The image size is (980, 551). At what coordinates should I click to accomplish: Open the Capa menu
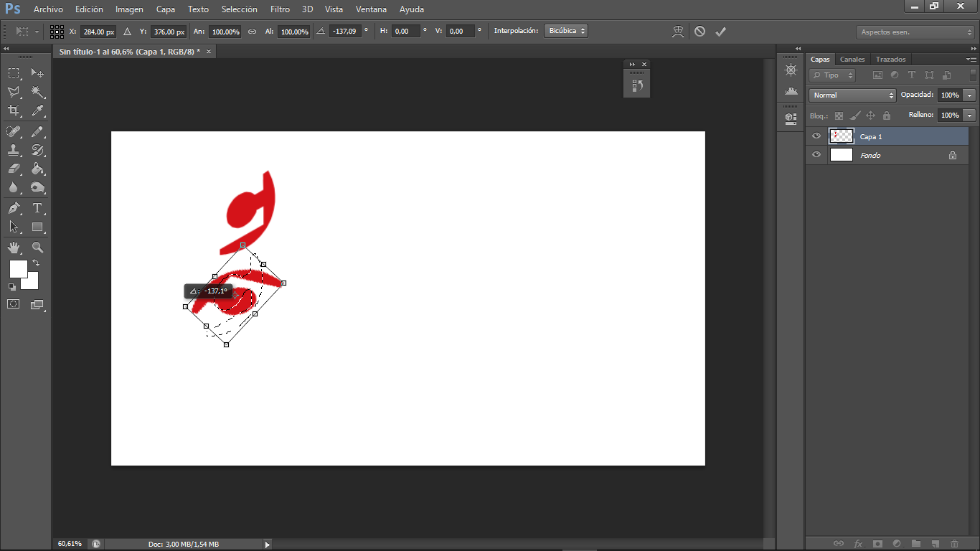166,9
